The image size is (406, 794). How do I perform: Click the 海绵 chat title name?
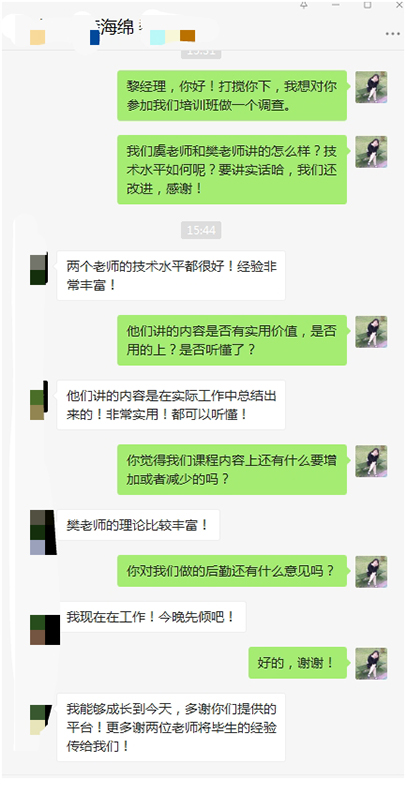[116, 29]
